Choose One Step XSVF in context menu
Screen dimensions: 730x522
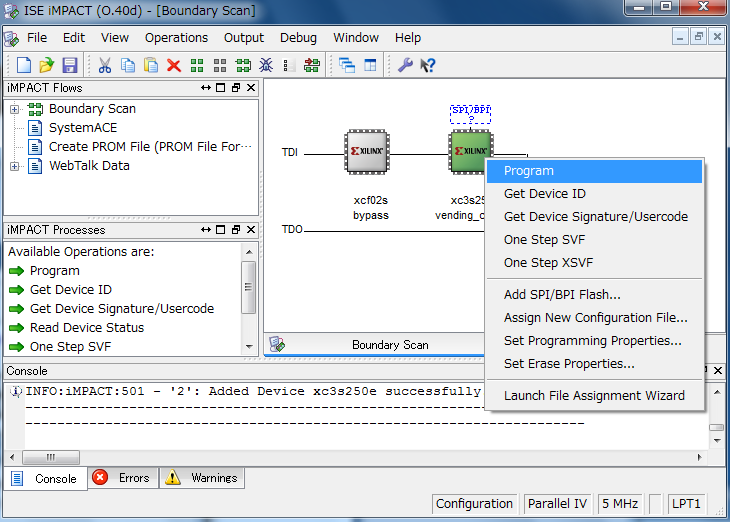[594, 263]
